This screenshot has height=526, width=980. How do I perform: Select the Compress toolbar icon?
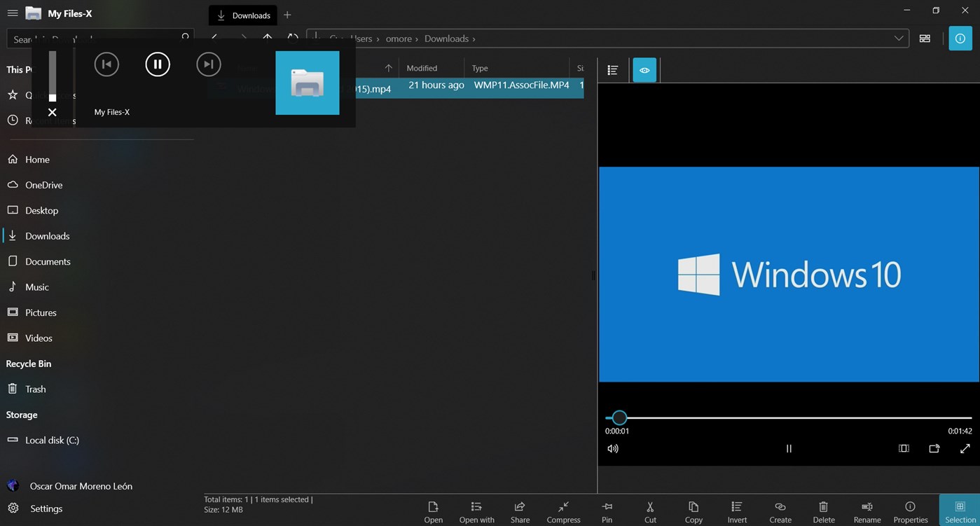point(563,511)
